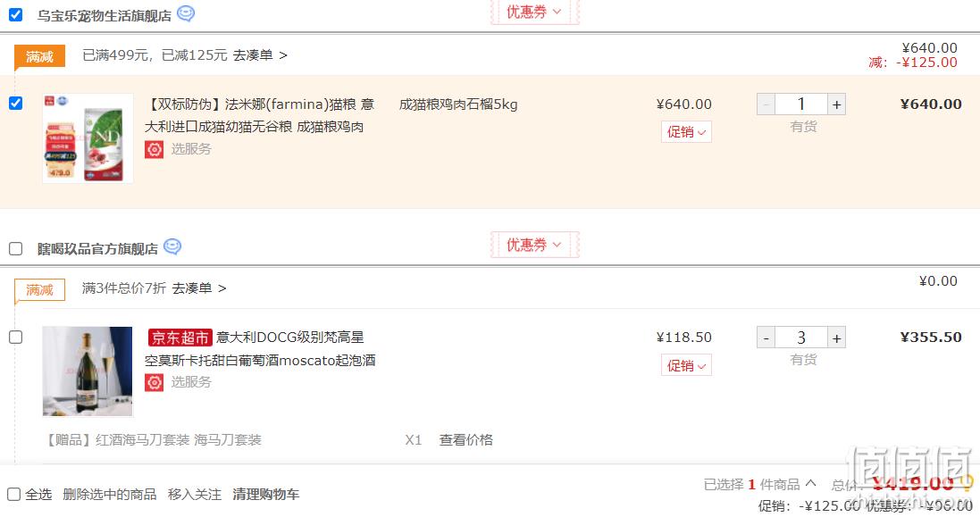Open chat with 膳喝玖品官方旗舰店 via blue icon
980x517 pixels.
click(x=172, y=246)
